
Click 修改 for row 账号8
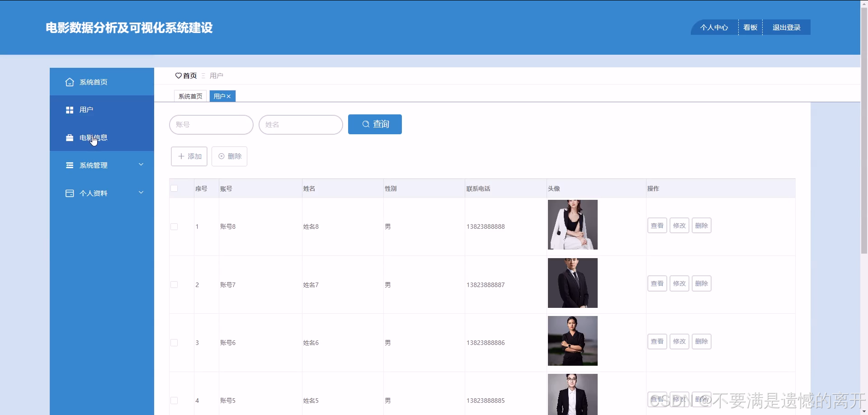click(x=679, y=226)
